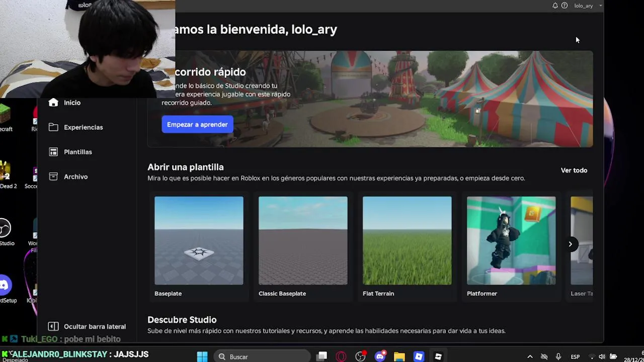644x362 pixels.
Task: Expand the hidden system tray icons chevron
Action: pyautogui.click(x=530, y=356)
